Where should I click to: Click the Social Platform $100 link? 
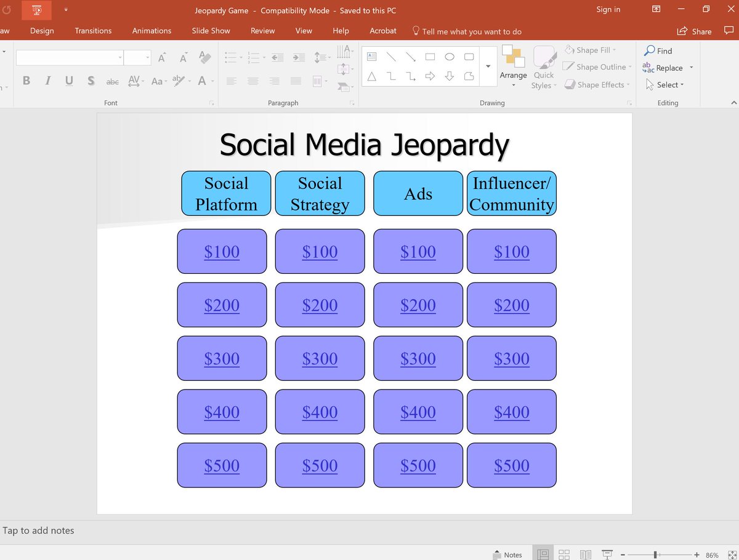(x=222, y=252)
